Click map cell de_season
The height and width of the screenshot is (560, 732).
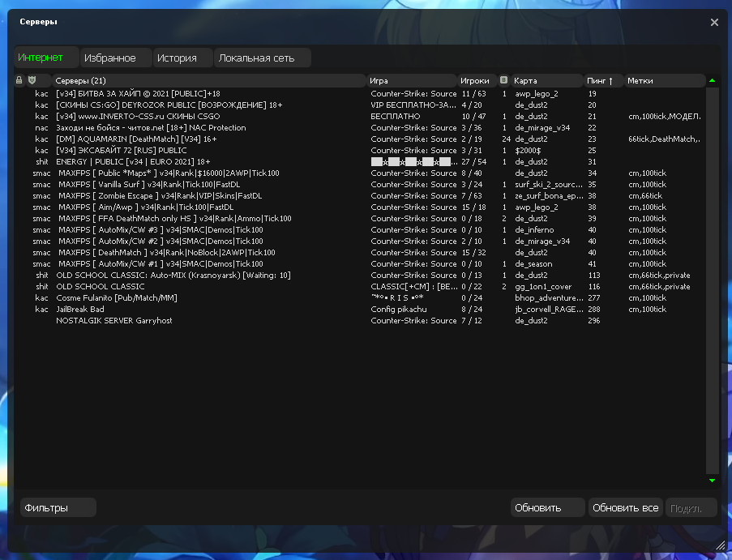[x=533, y=264]
